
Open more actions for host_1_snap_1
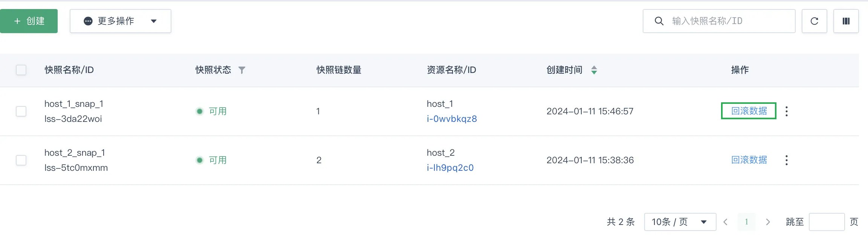click(786, 111)
